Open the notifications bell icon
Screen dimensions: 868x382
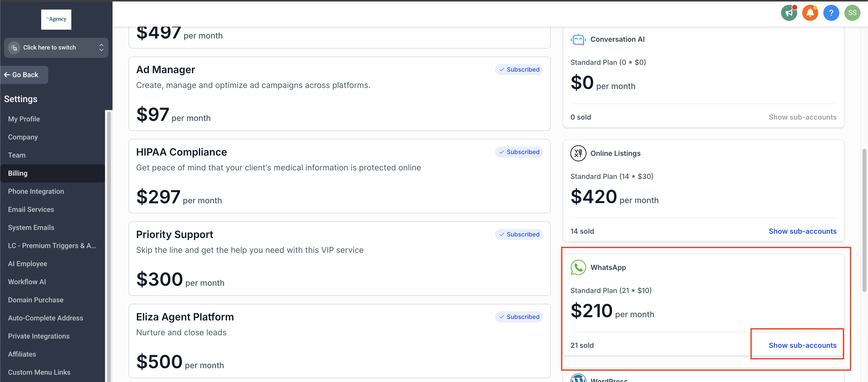click(810, 13)
